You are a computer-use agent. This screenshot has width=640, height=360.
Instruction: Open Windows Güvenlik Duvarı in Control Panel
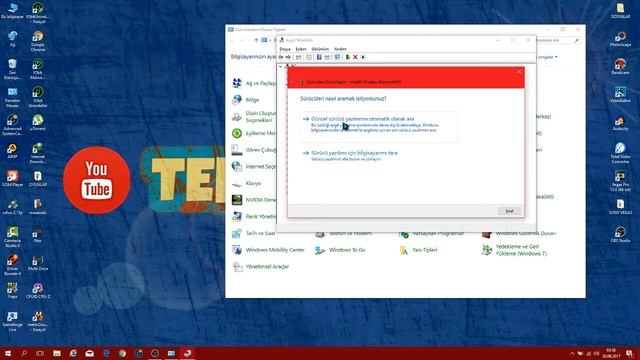519,233
